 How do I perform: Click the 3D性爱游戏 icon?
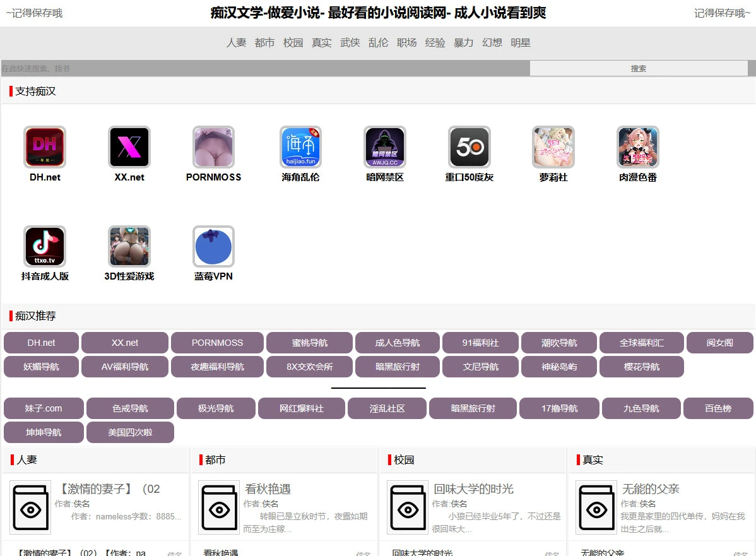point(129,245)
